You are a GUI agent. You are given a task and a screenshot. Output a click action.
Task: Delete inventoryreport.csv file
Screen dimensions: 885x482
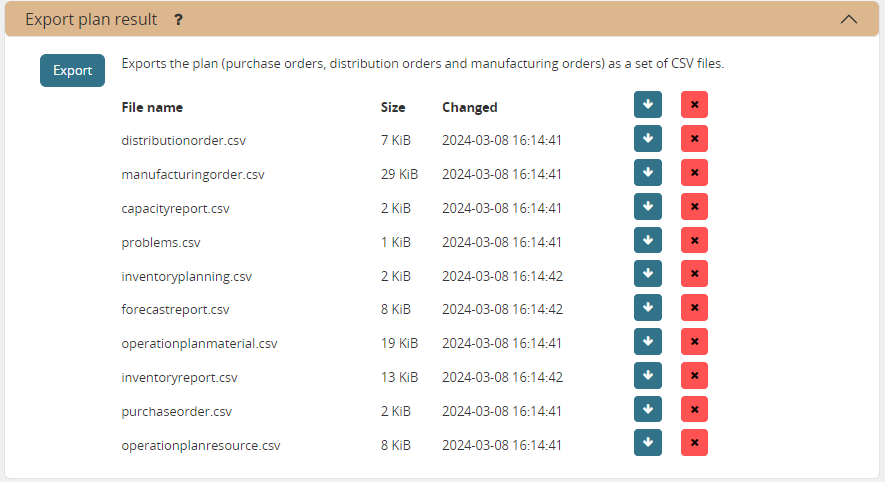pos(694,376)
